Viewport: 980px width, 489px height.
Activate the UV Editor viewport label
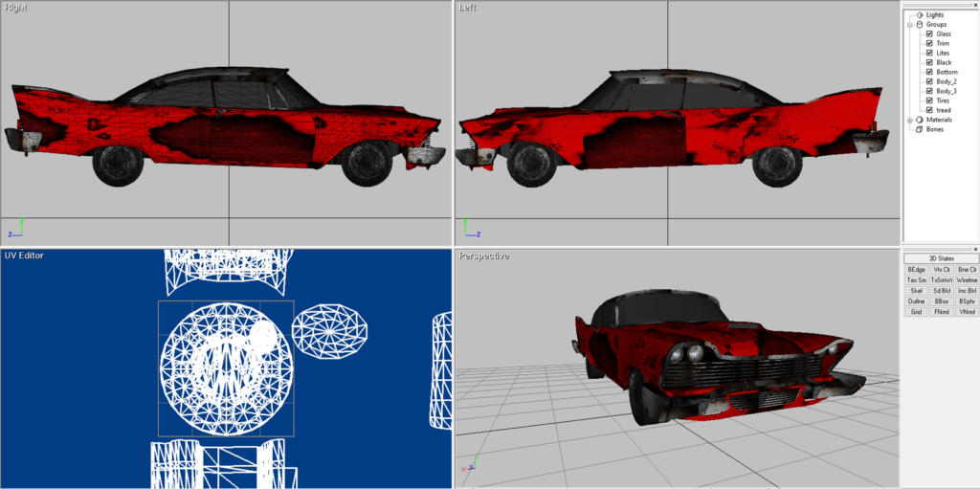click(24, 256)
